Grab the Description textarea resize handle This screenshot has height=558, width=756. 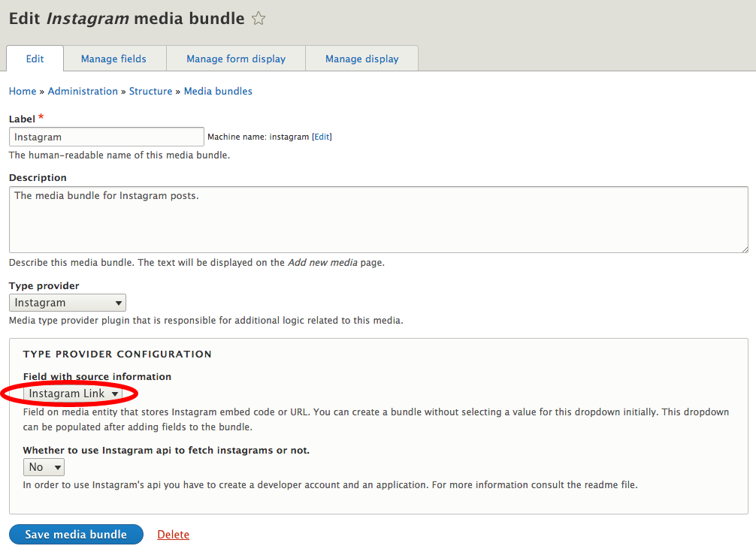[745, 249]
